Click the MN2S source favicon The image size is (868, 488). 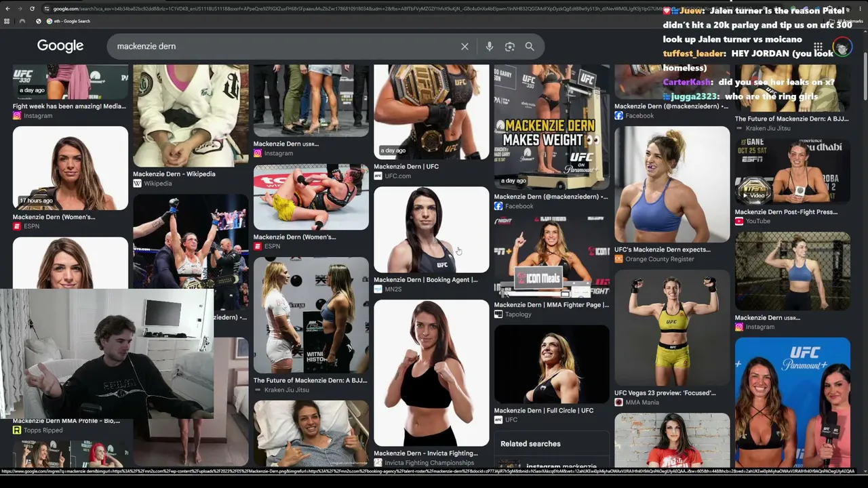click(x=378, y=289)
